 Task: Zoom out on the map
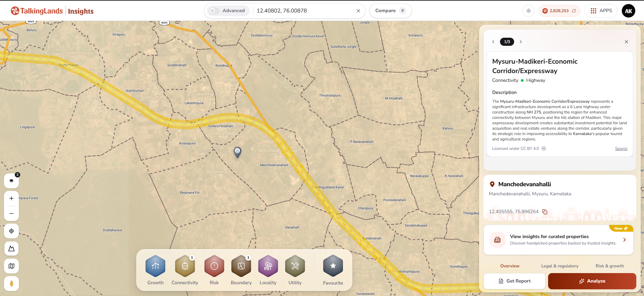(11, 213)
